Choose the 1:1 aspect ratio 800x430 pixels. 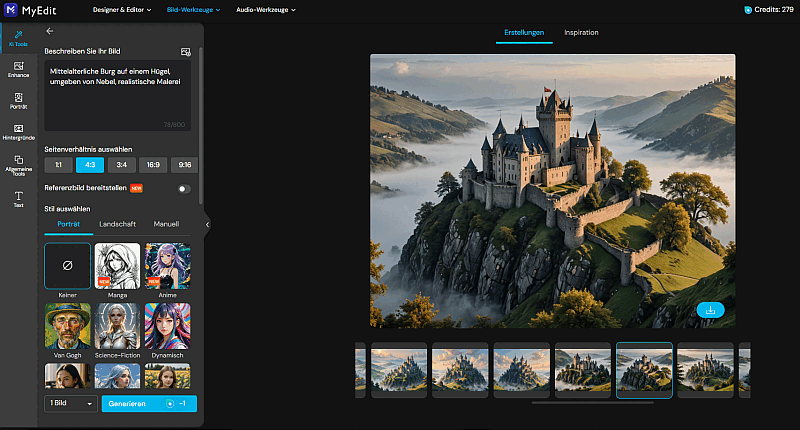coord(58,165)
